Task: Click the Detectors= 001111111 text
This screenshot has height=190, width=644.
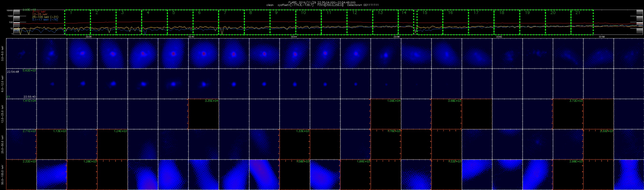Action: (363, 5)
